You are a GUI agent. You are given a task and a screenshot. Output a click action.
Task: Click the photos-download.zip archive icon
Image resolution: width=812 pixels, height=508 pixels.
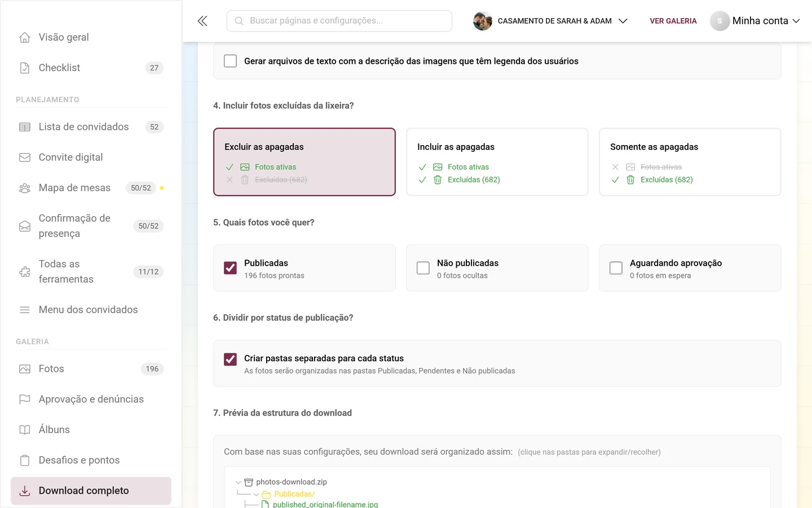pos(249,482)
